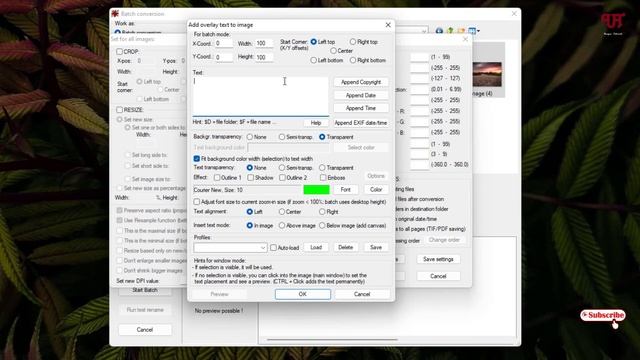Click the Height input in overlay dialog

(x=264, y=57)
